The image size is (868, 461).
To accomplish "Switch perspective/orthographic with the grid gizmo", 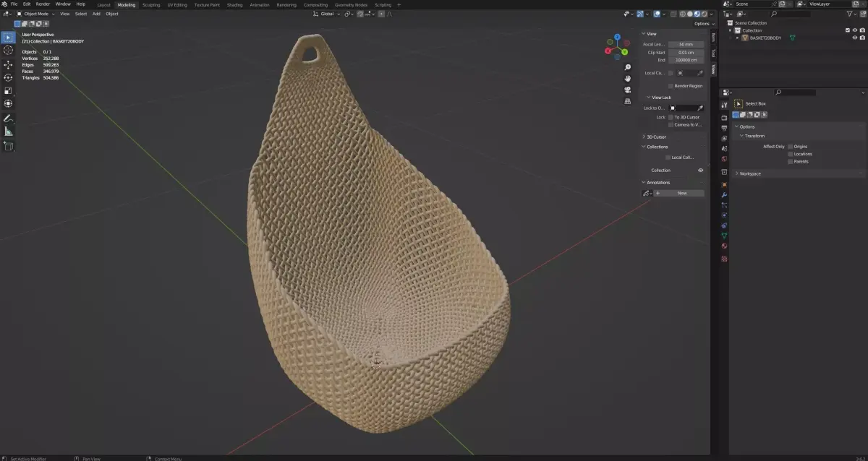I will point(628,100).
